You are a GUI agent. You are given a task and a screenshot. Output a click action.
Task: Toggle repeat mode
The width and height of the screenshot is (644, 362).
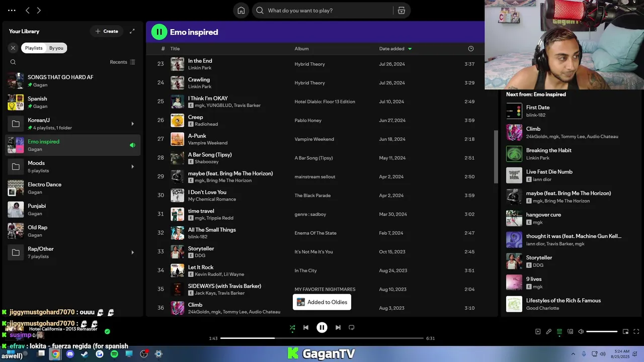(x=352, y=327)
